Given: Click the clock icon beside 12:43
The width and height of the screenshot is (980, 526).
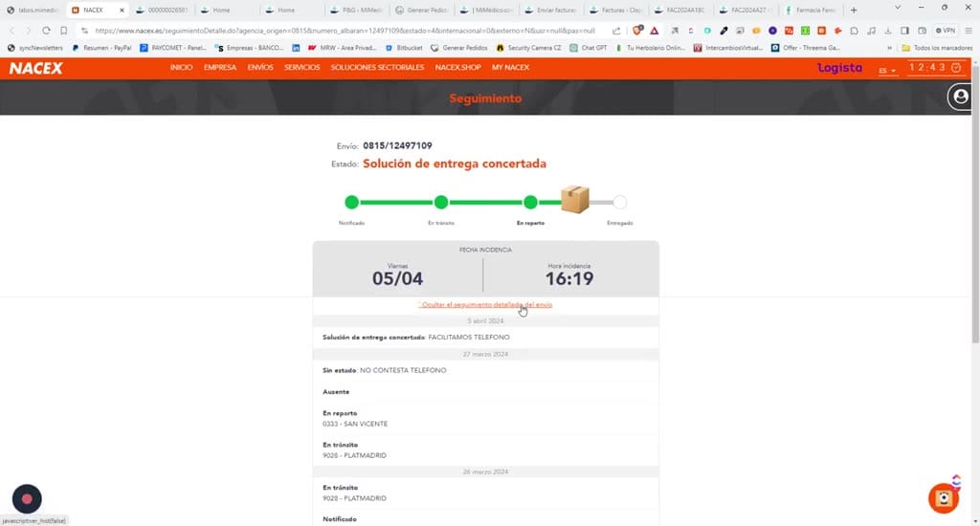Looking at the screenshot, I should pos(956,68).
